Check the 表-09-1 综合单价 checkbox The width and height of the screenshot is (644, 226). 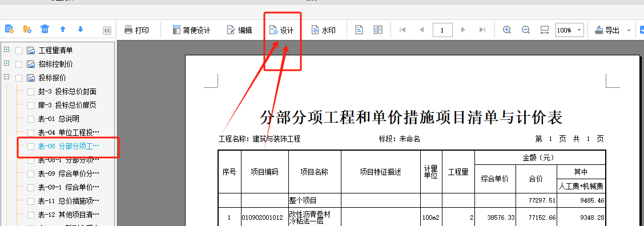point(31,188)
